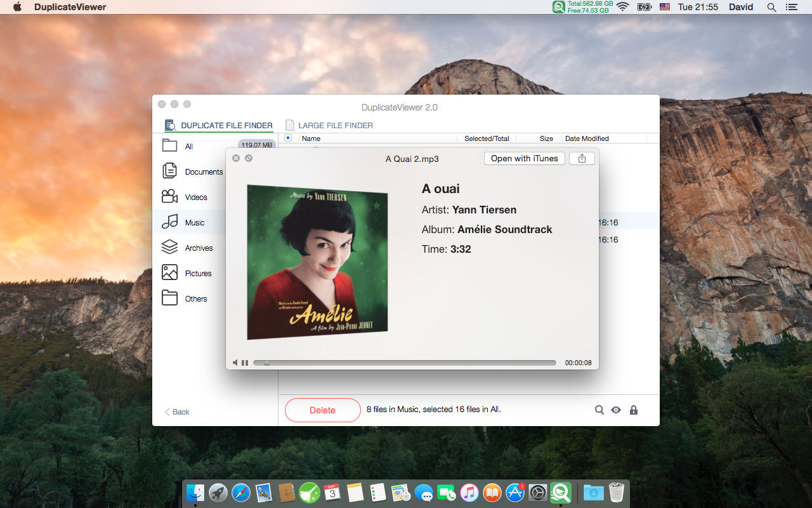Click the magnifier search icon beside the eye
The height and width of the screenshot is (508, 812).
pyautogui.click(x=599, y=410)
